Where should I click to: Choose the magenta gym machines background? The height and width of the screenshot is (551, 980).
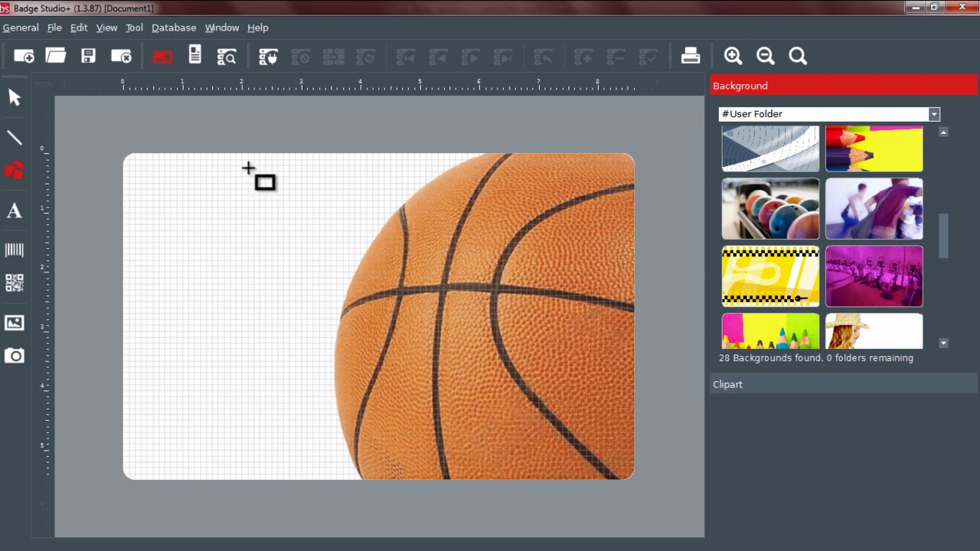click(x=874, y=276)
